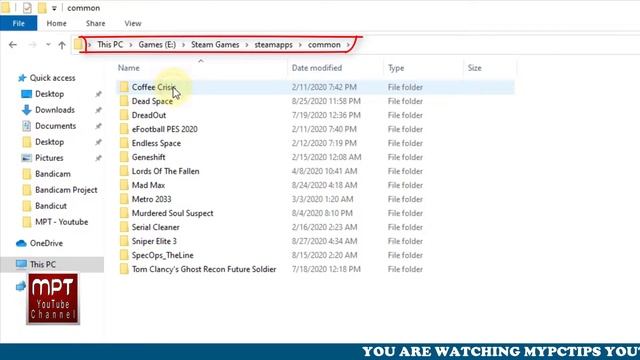Click 'This PC' in the address bar
Viewport: 640px width, 360px height.
110,44
